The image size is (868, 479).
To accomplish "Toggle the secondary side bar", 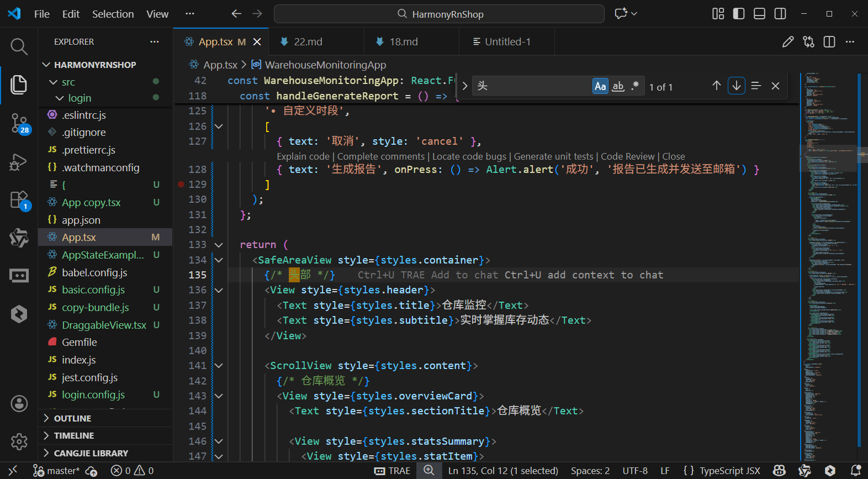I will point(780,14).
